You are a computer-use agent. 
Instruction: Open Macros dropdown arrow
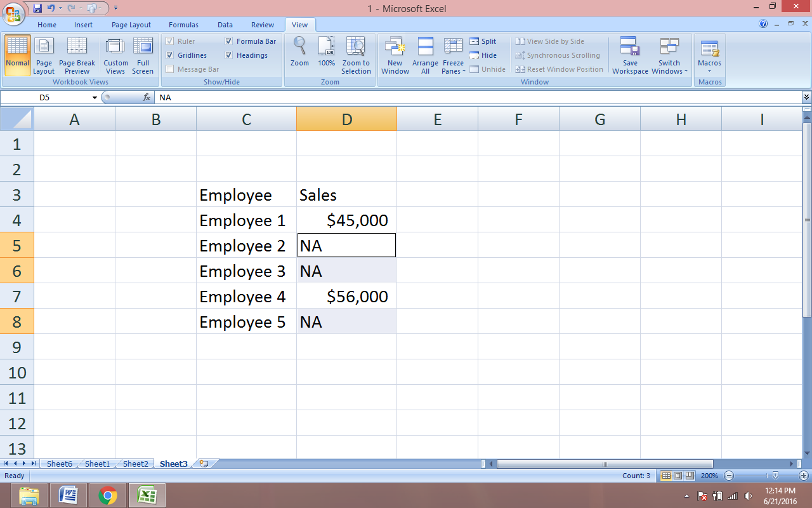pyautogui.click(x=709, y=70)
